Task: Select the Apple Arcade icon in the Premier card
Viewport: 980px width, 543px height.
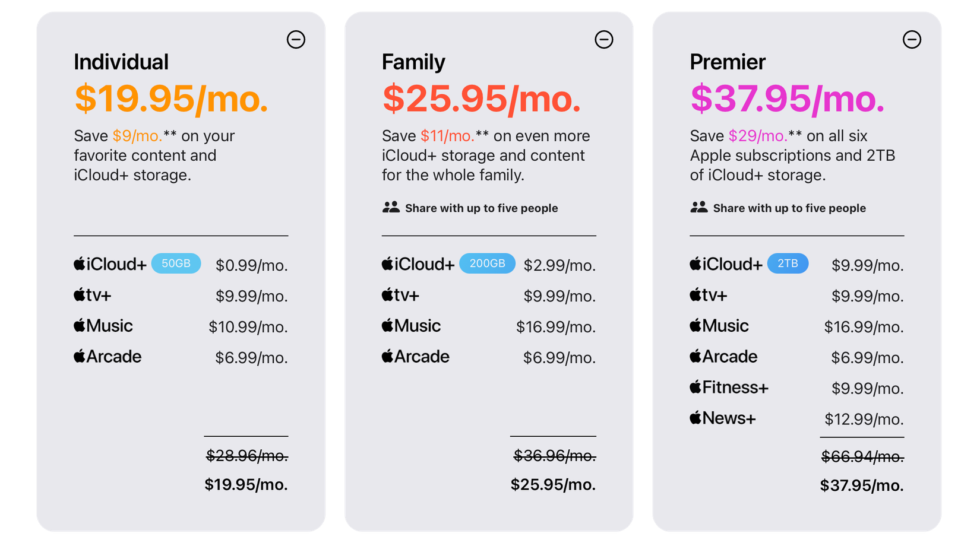Action: tap(694, 355)
